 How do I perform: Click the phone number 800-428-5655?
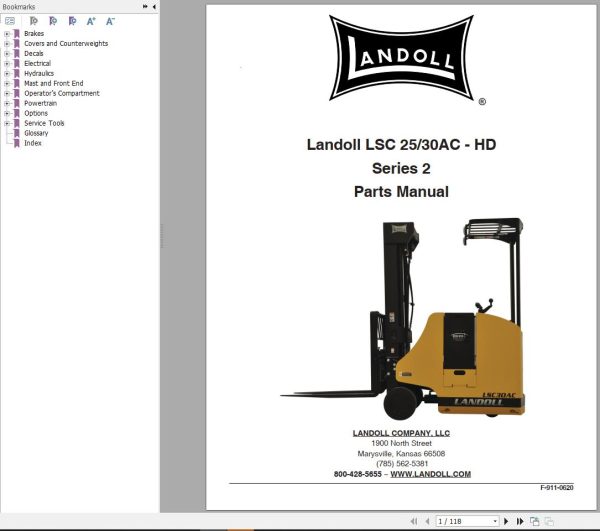pos(358,474)
